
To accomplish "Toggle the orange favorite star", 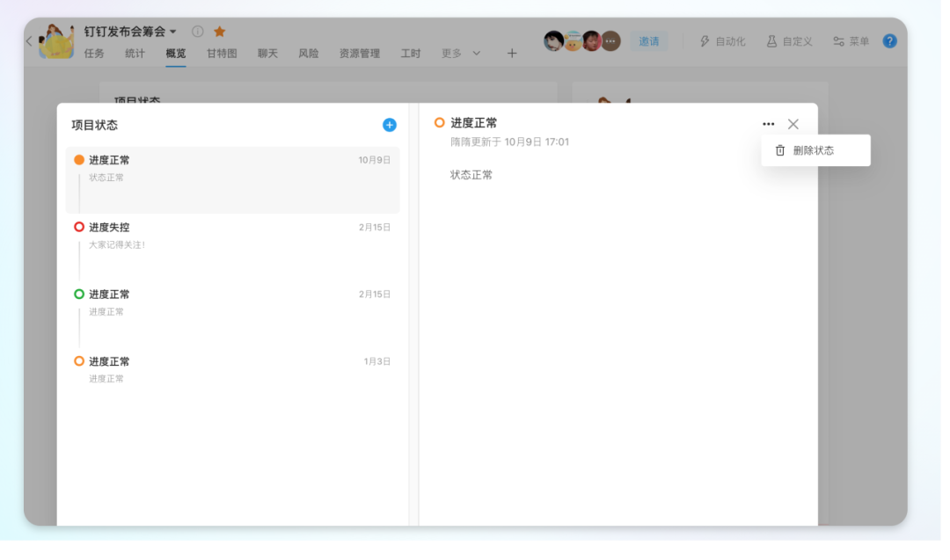I will pyautogui.click(x=220, y=32).
